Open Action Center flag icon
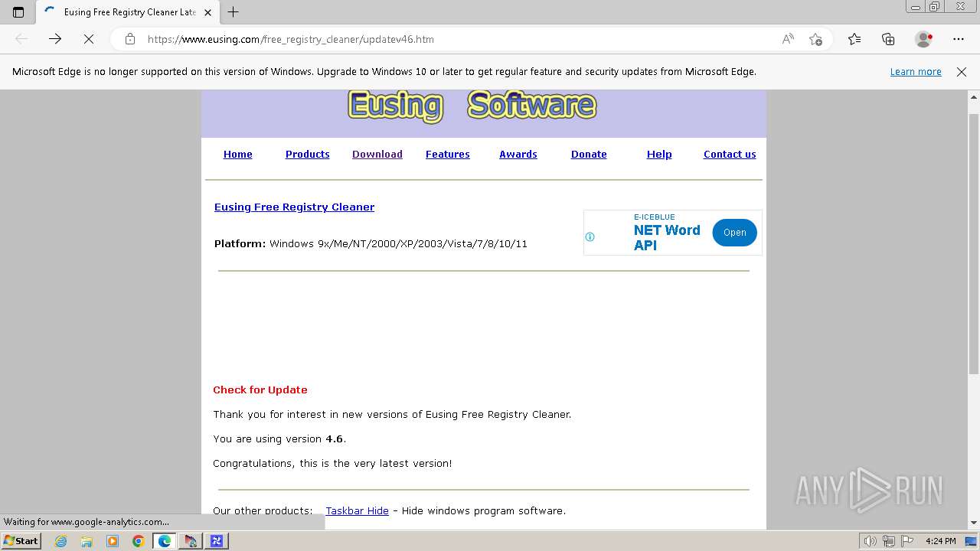Image resolution: width=980 pixels, height=551 pixels. (x=906, y=541)
